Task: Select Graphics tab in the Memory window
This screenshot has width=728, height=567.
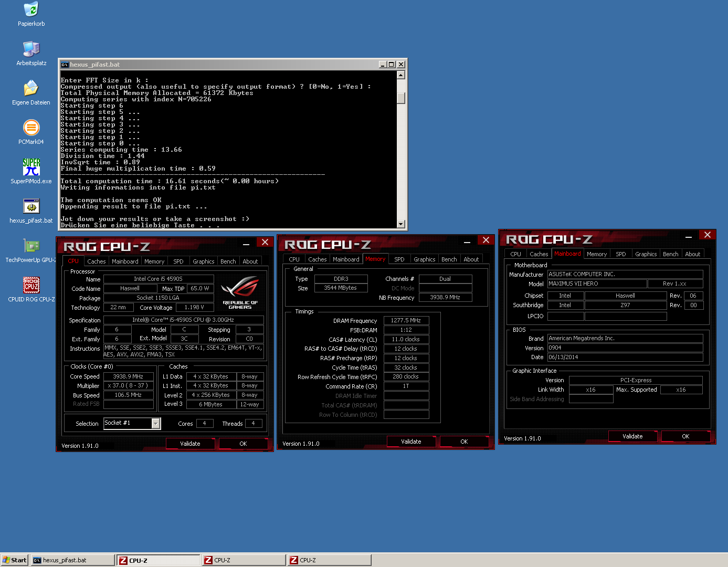Action: click(425, 259)
